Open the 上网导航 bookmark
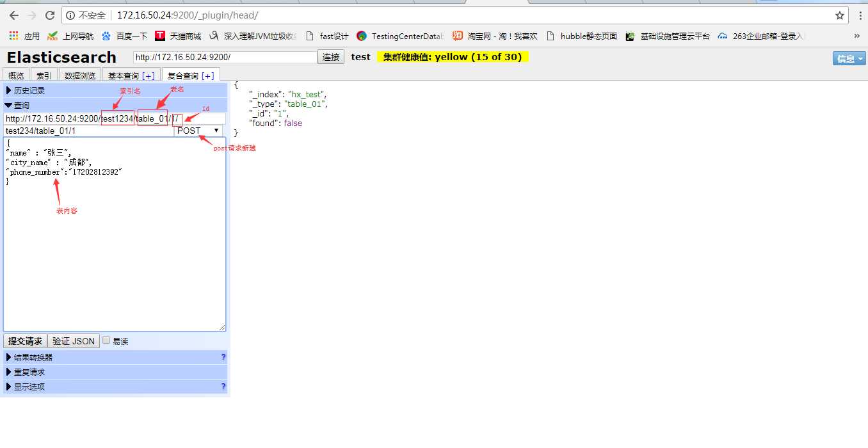 click(x=70, y=36)
